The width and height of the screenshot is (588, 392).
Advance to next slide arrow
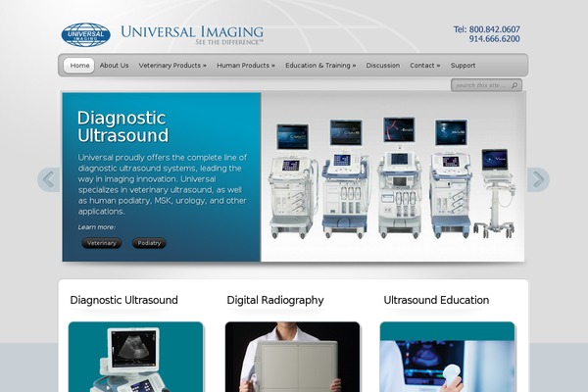point(538,179)
